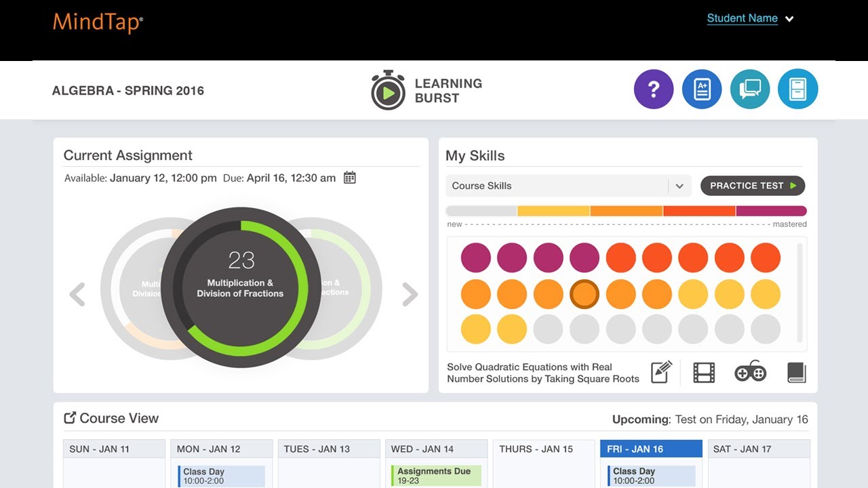
Task: Click the available date 'January 12, 12:00 pm'
Action: point(163,178)
